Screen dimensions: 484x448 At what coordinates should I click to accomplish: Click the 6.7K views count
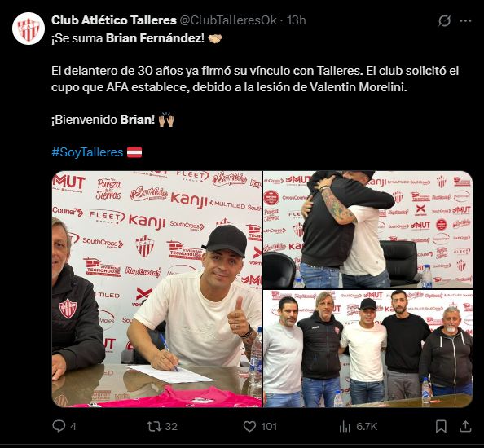pos(367,426)
